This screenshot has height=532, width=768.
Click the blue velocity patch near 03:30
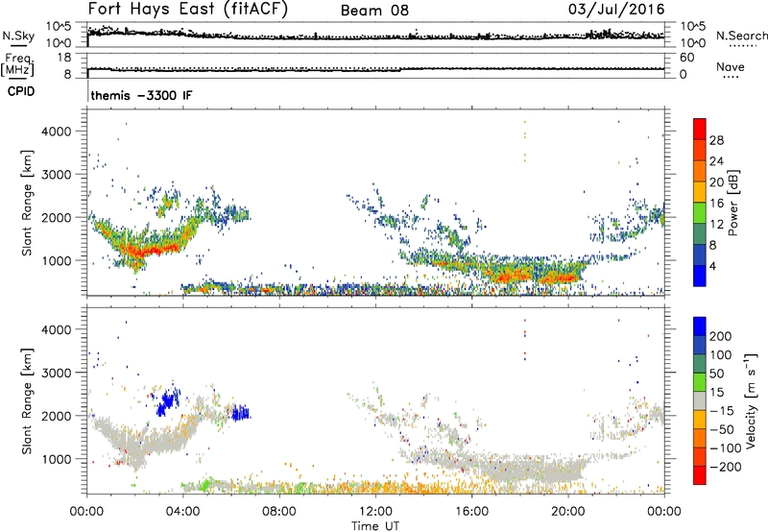click(x=167, y=401)
